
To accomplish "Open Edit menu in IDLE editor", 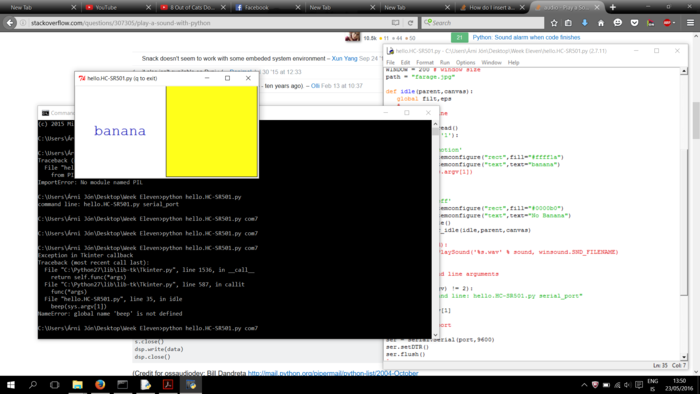I will point(405,62).
